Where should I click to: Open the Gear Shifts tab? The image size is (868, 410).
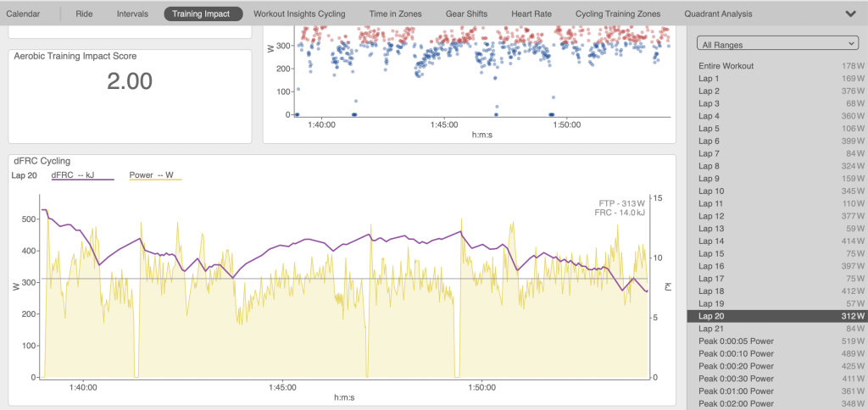(469, 14)
